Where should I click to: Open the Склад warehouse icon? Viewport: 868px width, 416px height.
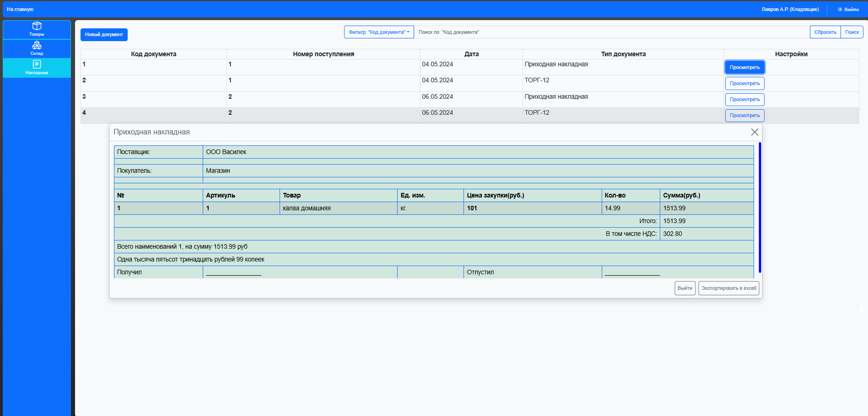(37, 45)
